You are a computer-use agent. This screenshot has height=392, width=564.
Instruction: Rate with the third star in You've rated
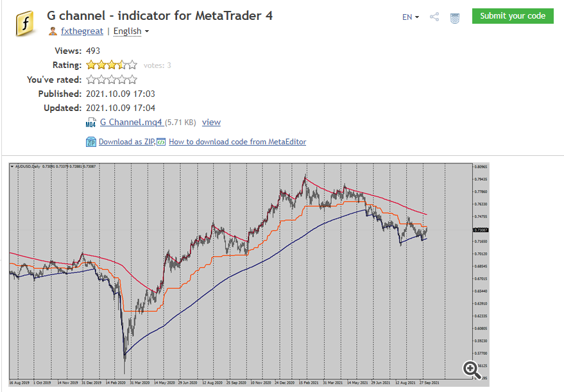click(112, 80)
